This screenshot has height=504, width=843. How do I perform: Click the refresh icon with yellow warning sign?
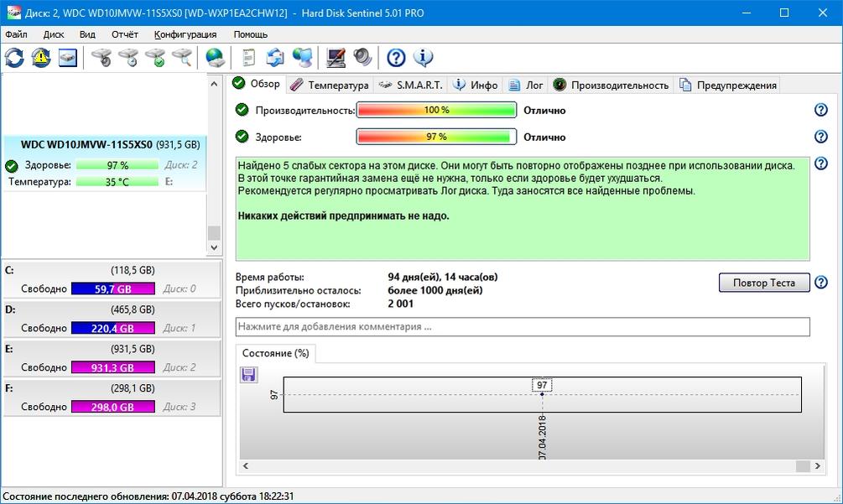[x=41, y=58]
